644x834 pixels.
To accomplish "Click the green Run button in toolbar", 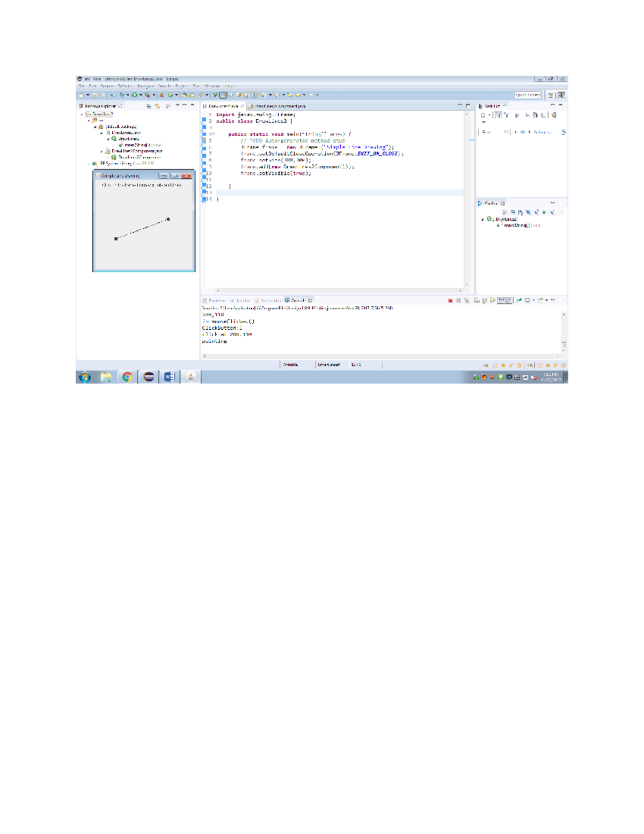I will pos(135,95).
